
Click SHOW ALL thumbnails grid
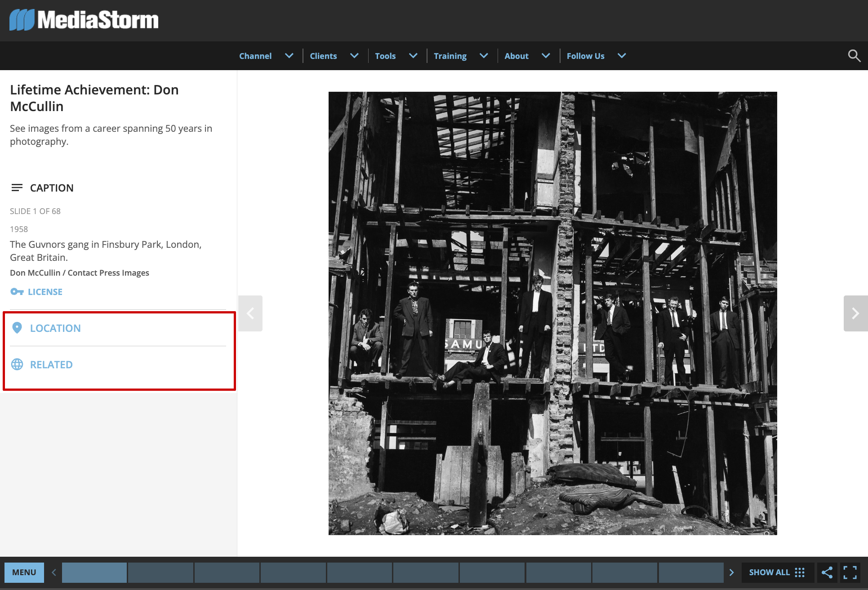(776, 572)
